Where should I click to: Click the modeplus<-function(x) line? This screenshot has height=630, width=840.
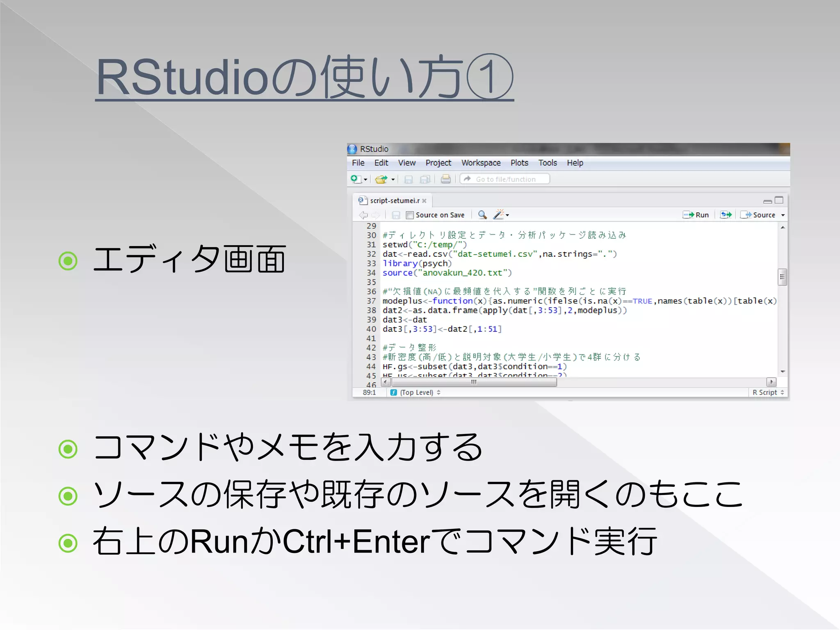(580, 301)
